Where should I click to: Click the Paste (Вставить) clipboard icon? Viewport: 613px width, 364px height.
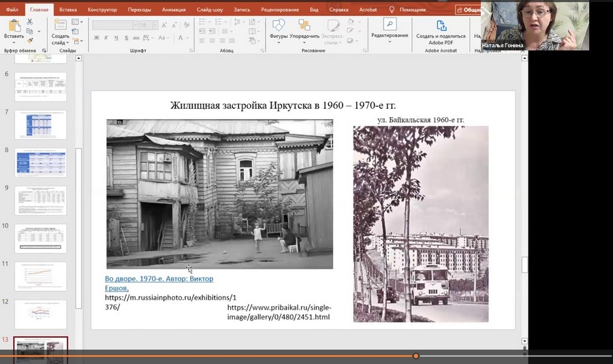(x=14, y=27)
